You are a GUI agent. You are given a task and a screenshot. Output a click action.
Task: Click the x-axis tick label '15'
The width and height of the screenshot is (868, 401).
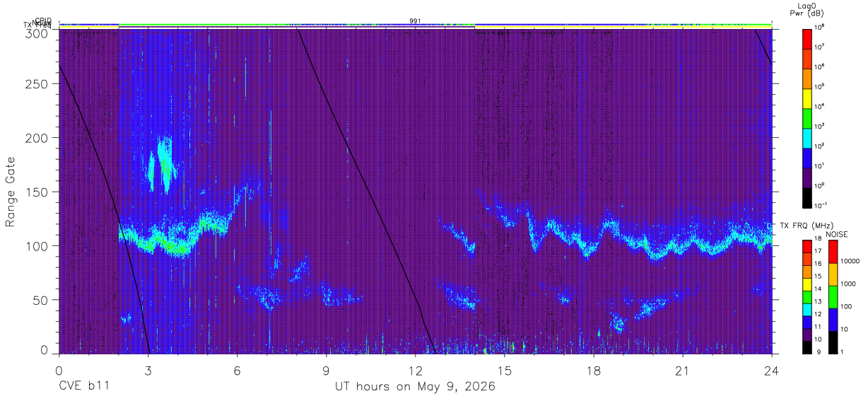505,371
